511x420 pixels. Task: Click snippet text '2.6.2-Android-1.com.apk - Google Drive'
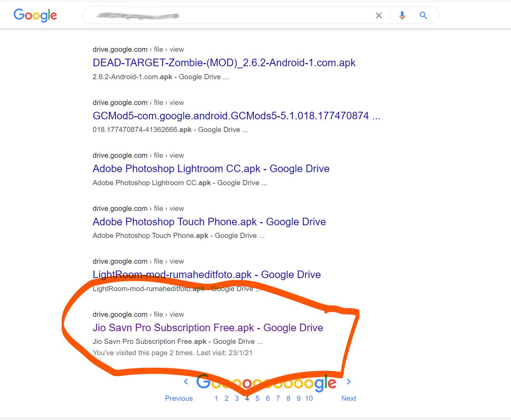coord(161,77)
